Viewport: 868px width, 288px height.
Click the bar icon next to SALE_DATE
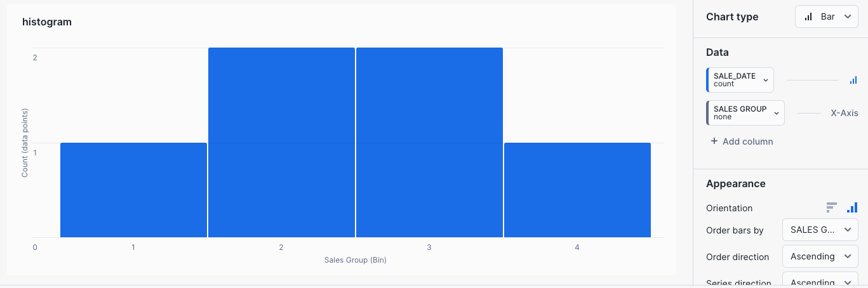853,81
